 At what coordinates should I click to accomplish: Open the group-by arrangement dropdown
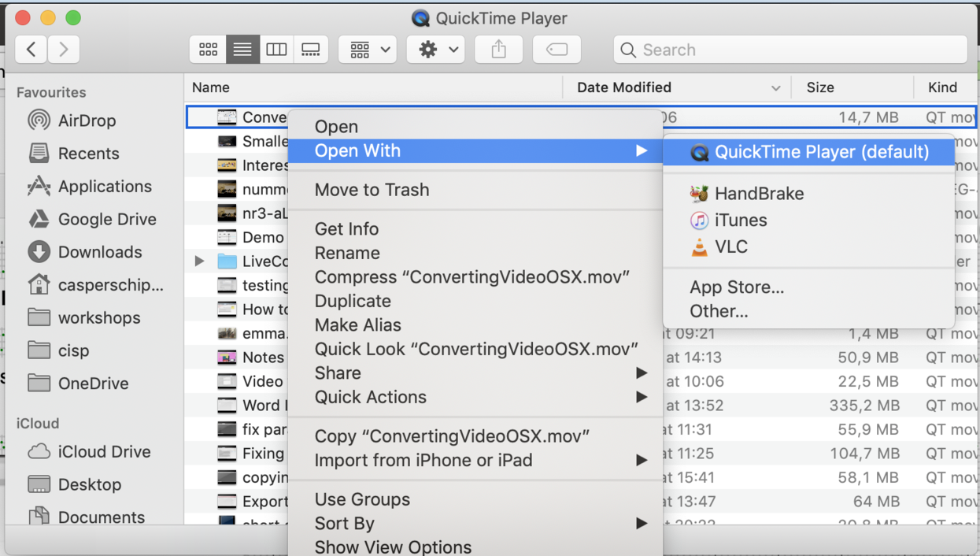click(368, 50)
